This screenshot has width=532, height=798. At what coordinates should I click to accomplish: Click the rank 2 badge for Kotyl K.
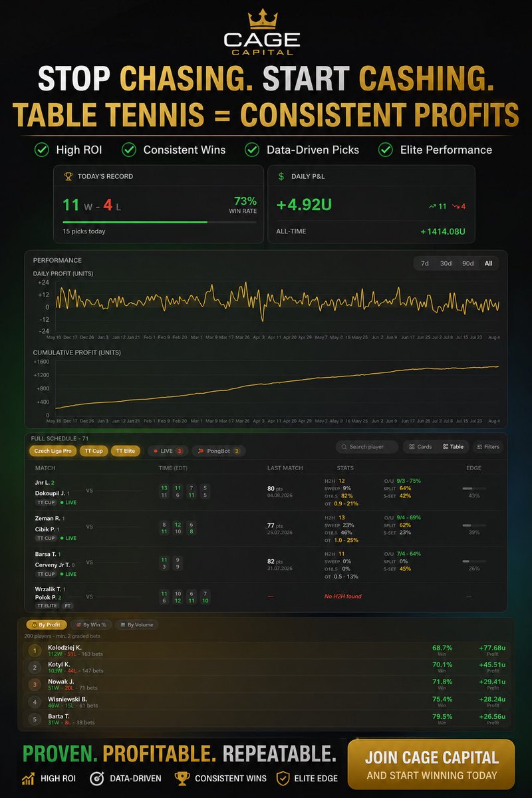[x=34, y=667]
